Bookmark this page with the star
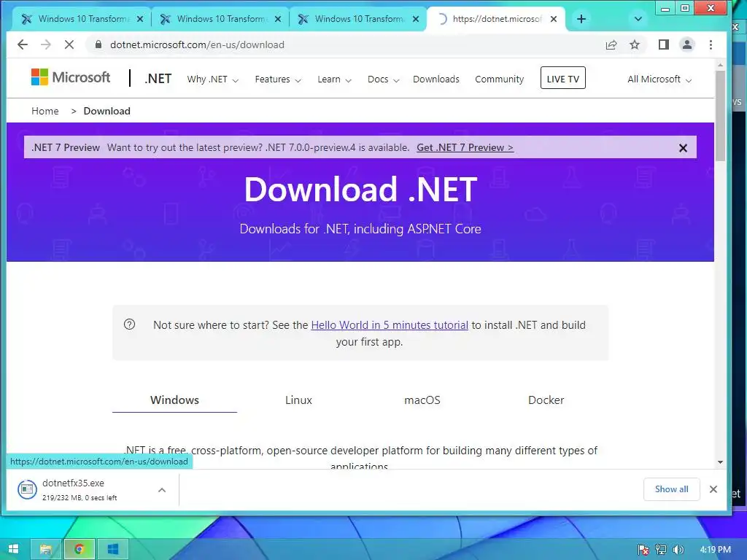Image resolution: width=747 pixels, height=560 pixels. pyautogui.click(x=635, y=44)
